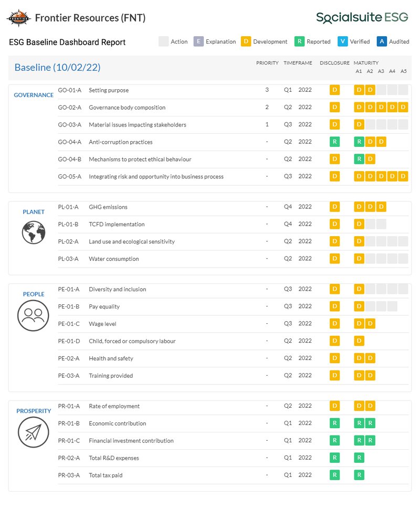This screenshot has width=420, height=520.
Task: Select the Development 'D' legend swatch
Action: (x=246, y=41)
